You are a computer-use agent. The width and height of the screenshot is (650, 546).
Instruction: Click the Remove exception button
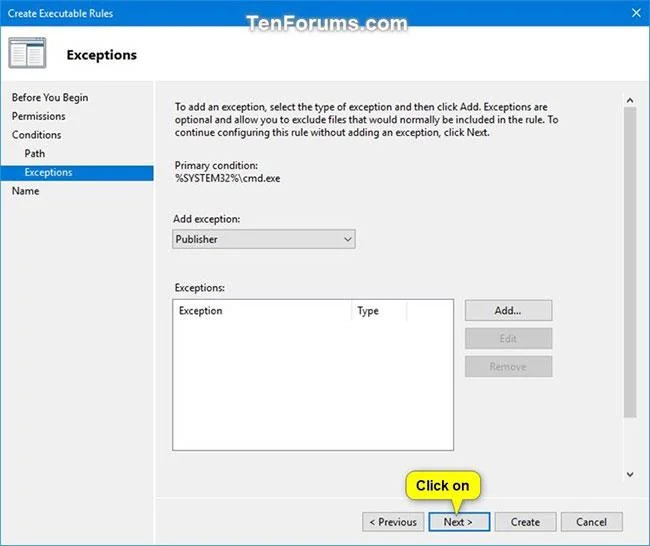pyautogui.click(x=508, y=366)
